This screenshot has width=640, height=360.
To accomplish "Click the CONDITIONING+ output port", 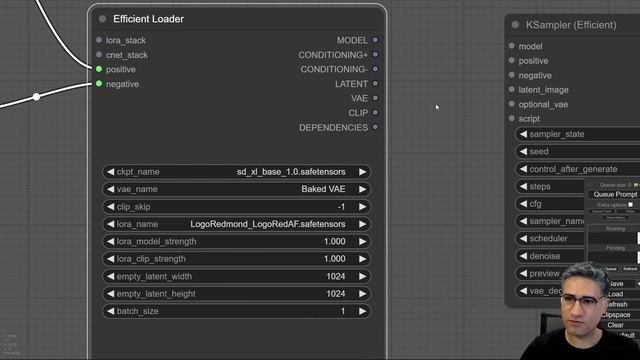I will [375, 54].
